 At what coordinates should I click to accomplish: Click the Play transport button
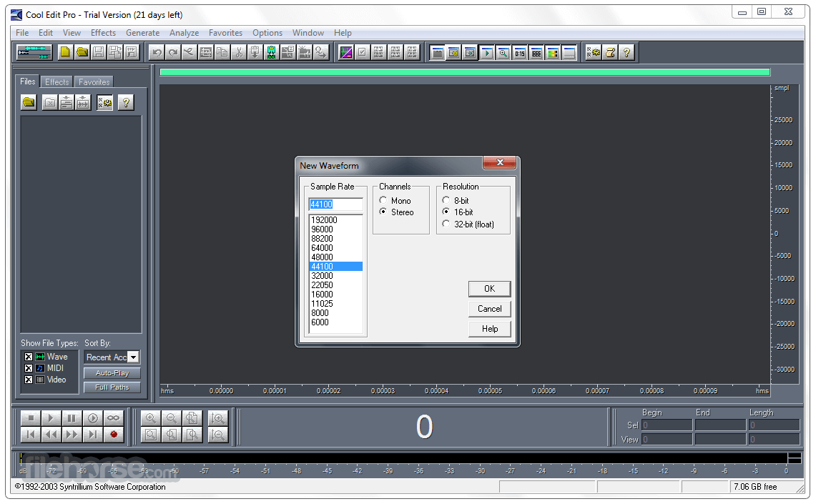[x=51, y=417]
